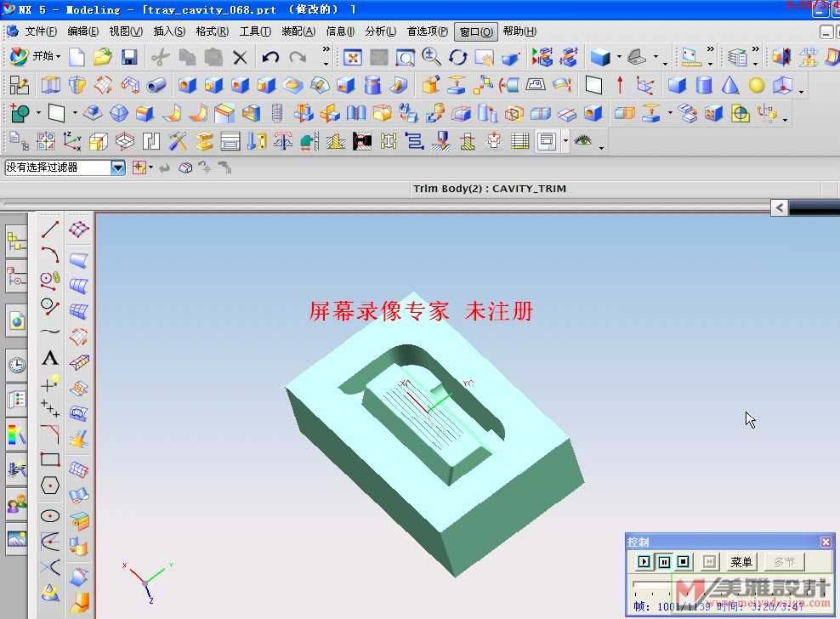Open the History clock panel in sidebar

pos(17,365)
